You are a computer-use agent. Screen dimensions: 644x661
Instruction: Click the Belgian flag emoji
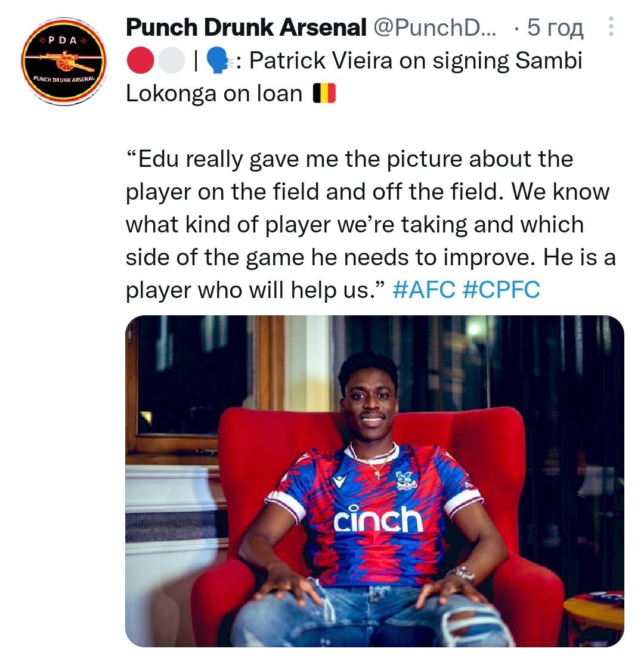[x=325, y=94]
